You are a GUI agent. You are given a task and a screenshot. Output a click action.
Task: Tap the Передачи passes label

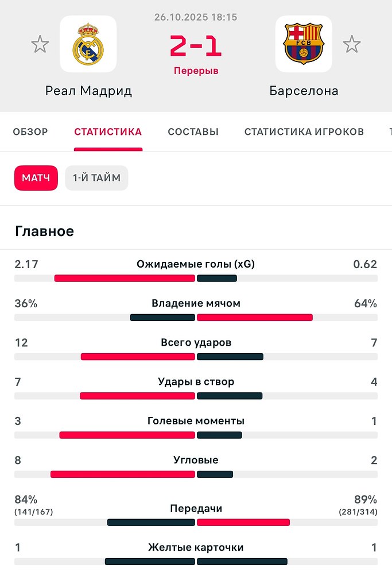(196, 508)
